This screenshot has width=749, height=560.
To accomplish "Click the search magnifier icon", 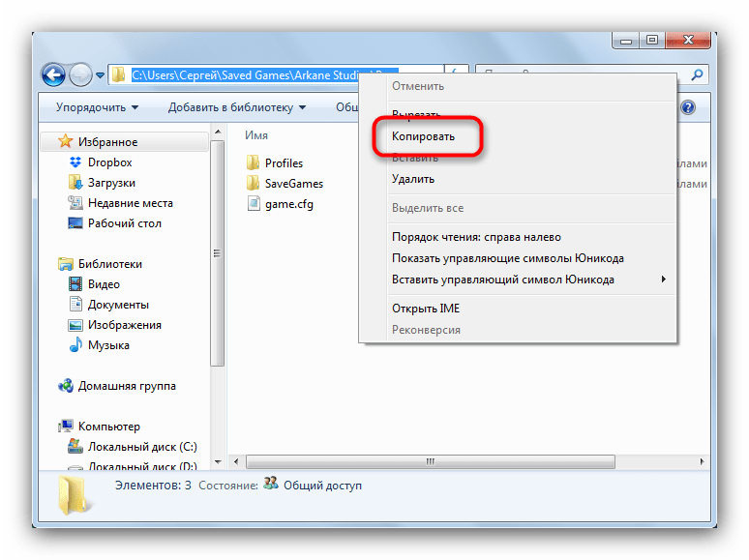I will [697, 74].
